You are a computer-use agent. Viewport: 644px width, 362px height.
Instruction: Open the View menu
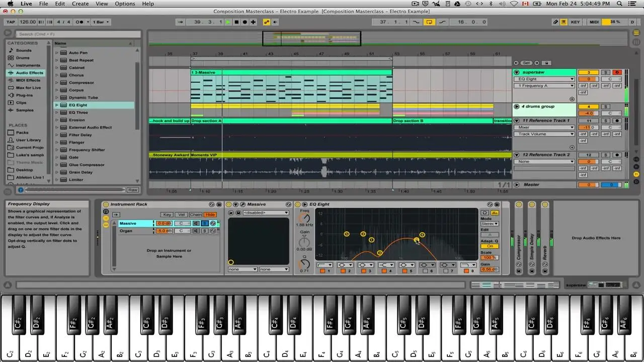[x=102, y=4]
